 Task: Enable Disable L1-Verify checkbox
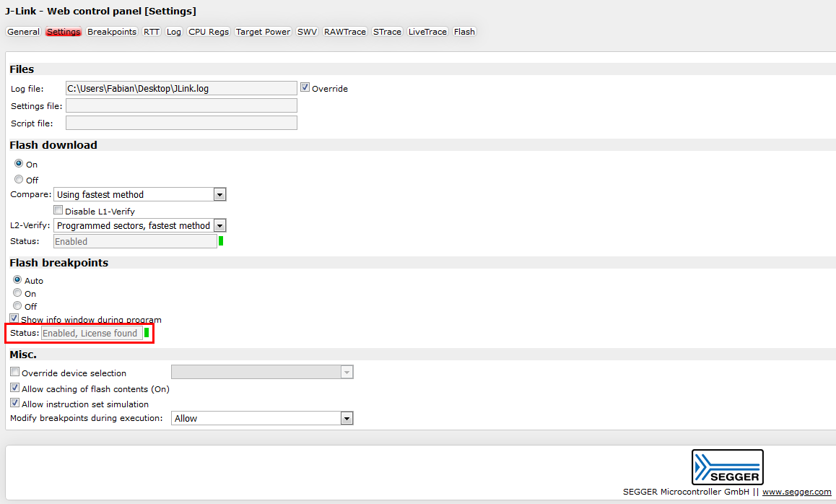pos(58,210)
